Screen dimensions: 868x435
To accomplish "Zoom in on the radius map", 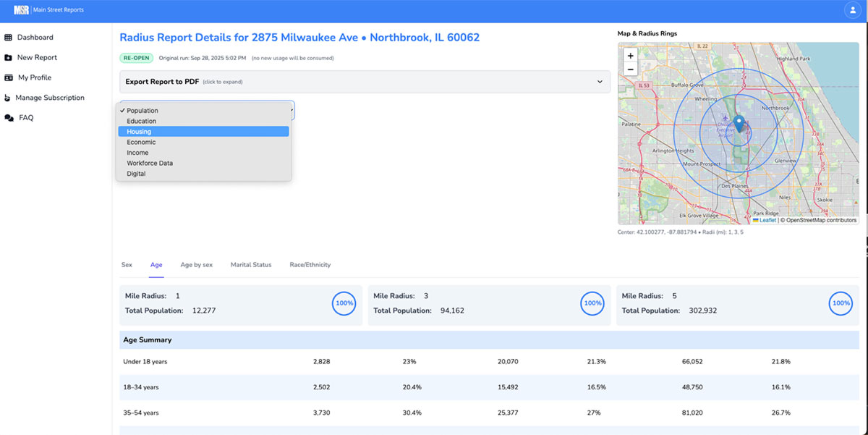I will tap(630, 54).
